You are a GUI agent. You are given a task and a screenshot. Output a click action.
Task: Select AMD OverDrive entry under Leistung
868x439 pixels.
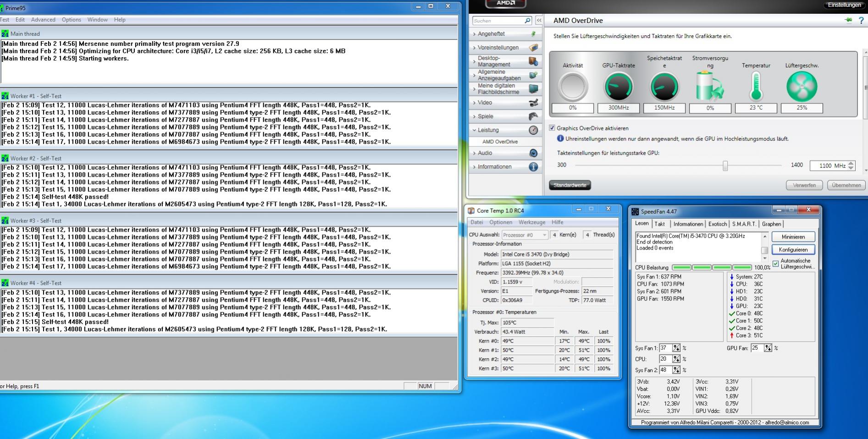click(500, 142)
